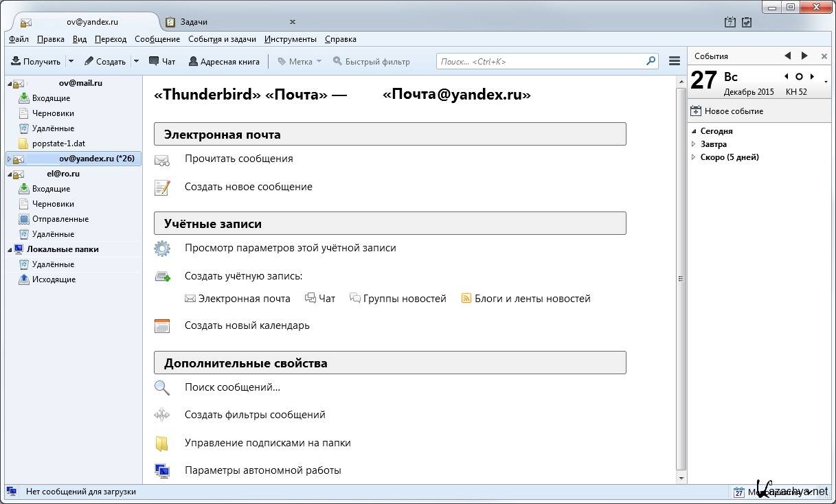The height and width of the screenshot is (504, 836).
Task: Open the dropdown arrow next to Создать
Action: (x=136, y=61)
